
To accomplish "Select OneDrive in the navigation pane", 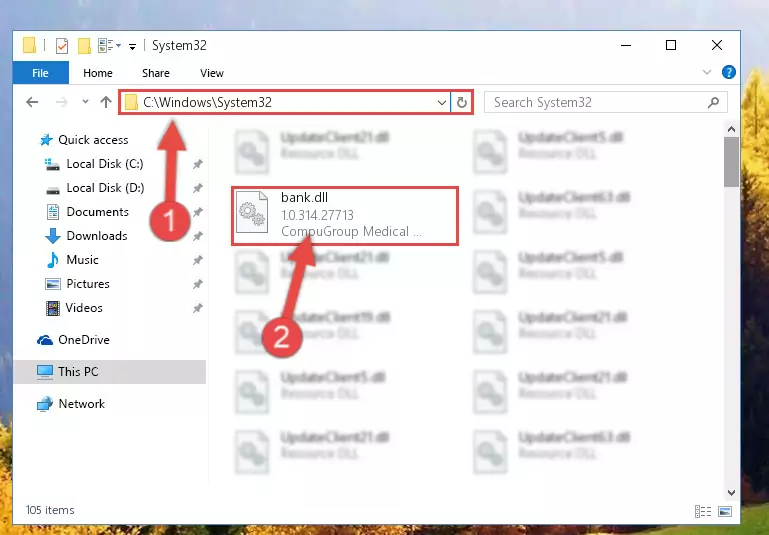I will [x=83, y=340].
